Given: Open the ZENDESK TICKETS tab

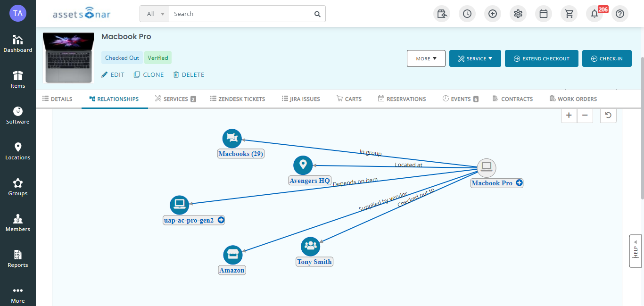Looking at the screenshot, I should [x=238, y=99].
